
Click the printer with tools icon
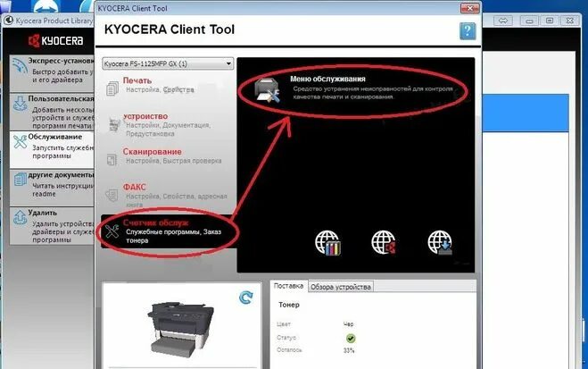[x=267, y=89]
